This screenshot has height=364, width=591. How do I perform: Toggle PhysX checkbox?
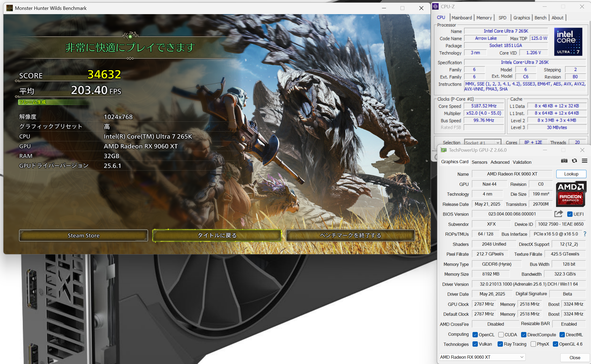pyautogui.click(x=533, y=344)
